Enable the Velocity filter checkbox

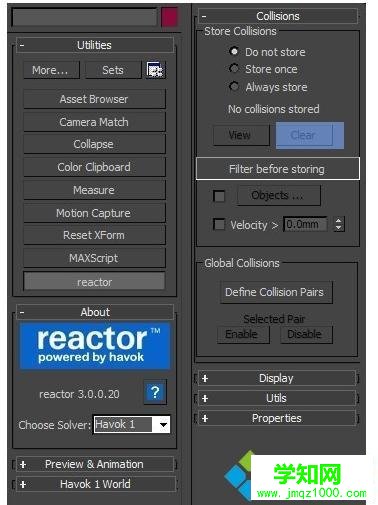(x=219, y=224)
